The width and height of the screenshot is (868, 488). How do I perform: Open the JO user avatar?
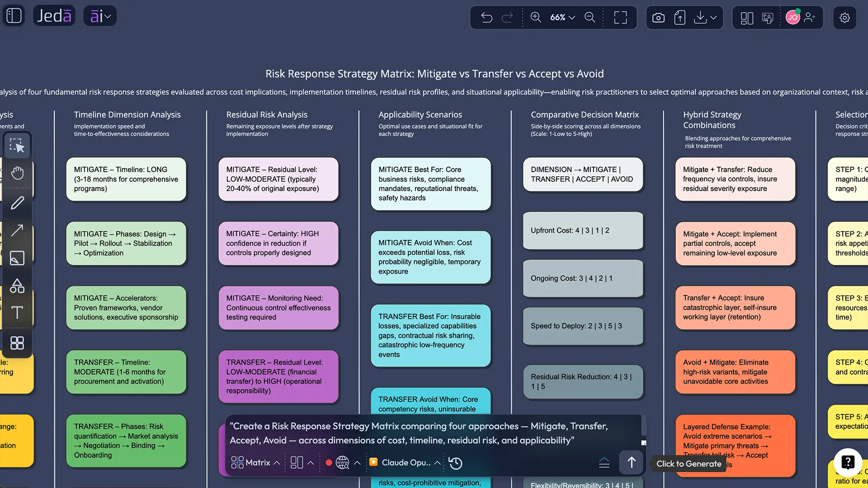pyautogui.click(x=793, y=18)
